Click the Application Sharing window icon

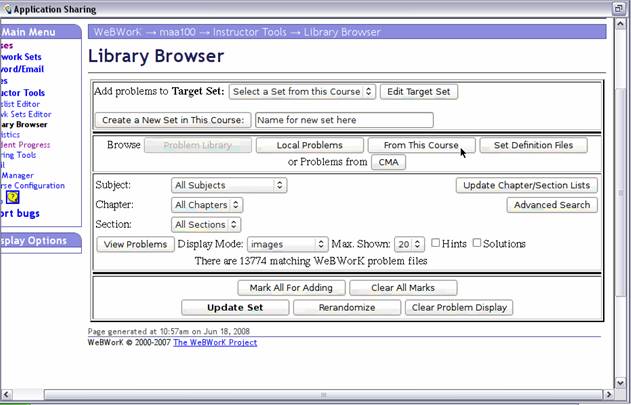(x=8, y=7)
